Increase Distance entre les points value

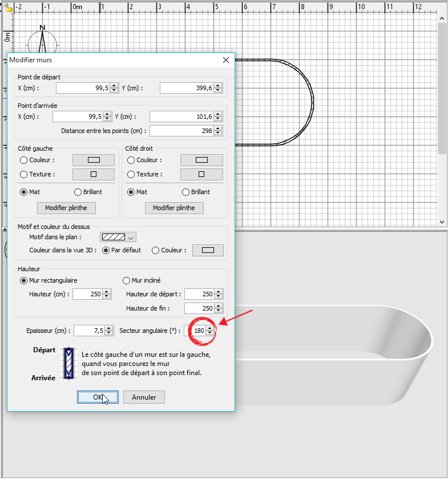coord(218,128)
